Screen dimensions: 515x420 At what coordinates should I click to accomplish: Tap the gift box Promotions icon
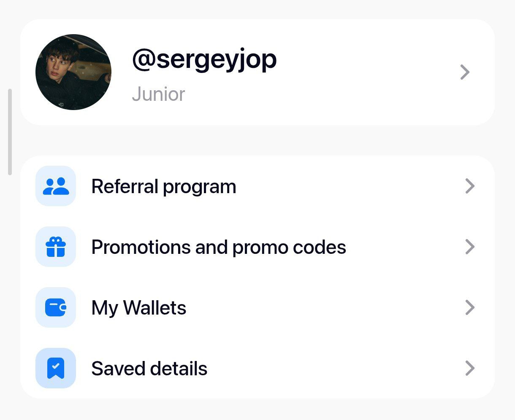[x=56, y=247]
